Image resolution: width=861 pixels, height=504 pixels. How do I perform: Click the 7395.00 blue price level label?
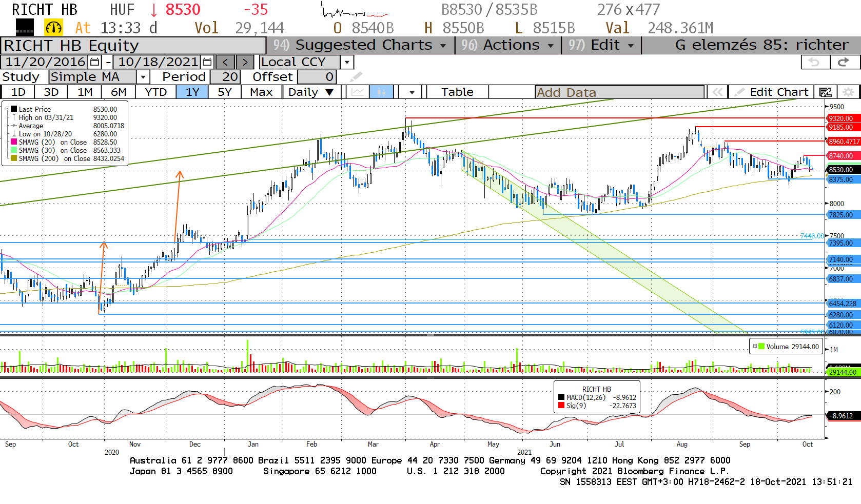(844, 243)
